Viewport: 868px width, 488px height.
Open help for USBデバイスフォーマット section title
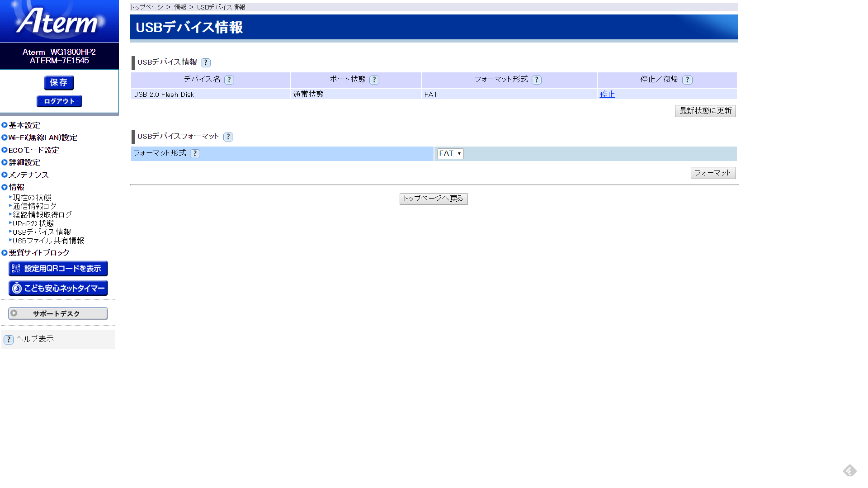click(x=228, y=137)
